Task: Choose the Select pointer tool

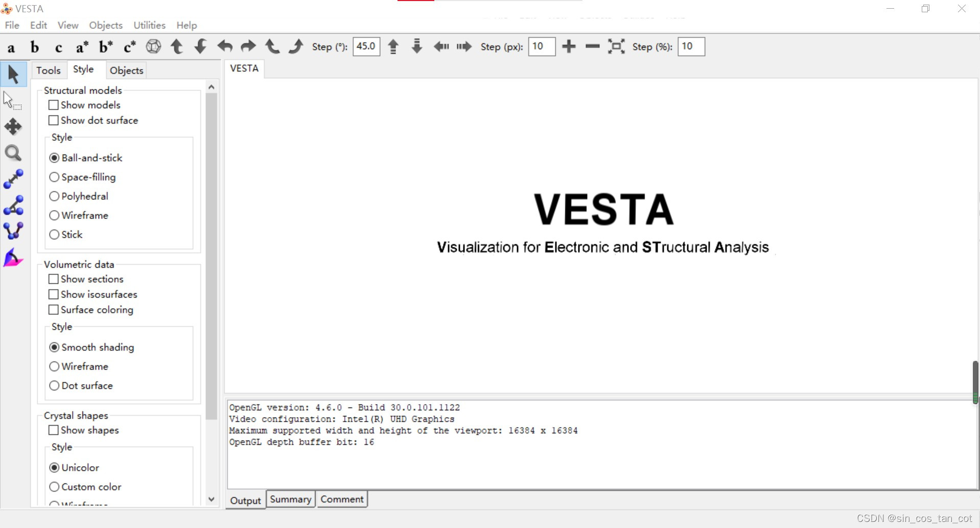Action: [13, 75]
